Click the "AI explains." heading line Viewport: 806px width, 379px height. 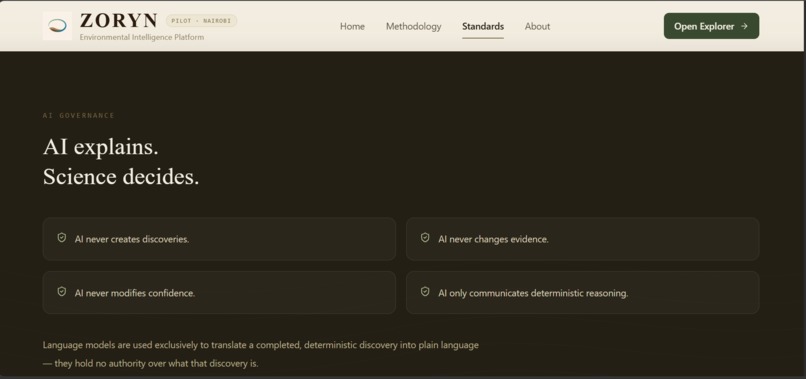pyautogui.click(x=101, y=147)
